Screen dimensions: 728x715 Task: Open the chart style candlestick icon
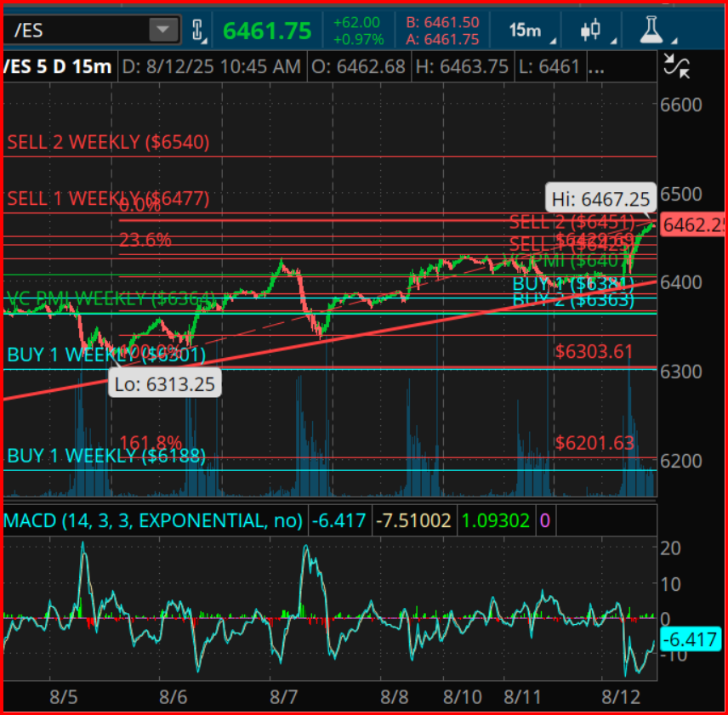tap(591, 30)
